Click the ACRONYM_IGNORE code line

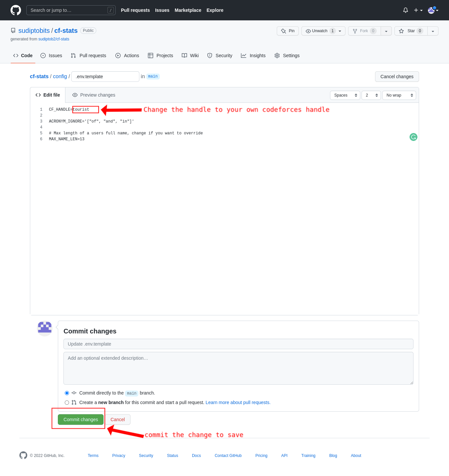coord(91,121)
